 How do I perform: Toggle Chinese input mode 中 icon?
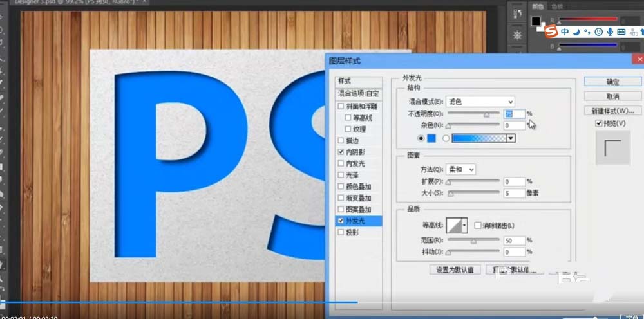(565, 32)
